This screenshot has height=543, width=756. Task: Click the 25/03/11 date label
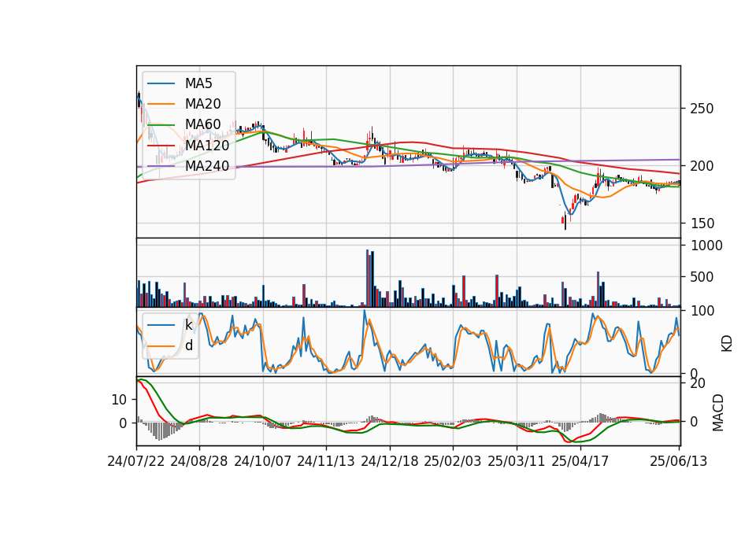tap(517, 461)
